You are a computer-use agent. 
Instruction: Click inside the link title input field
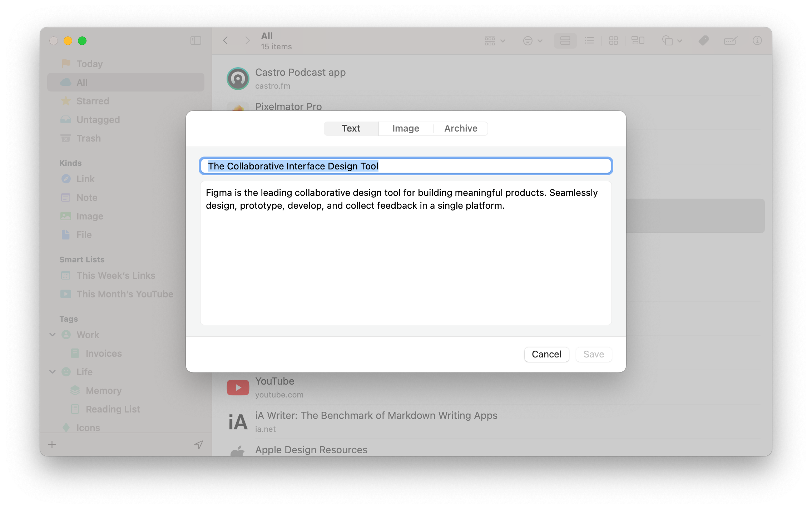405,166
